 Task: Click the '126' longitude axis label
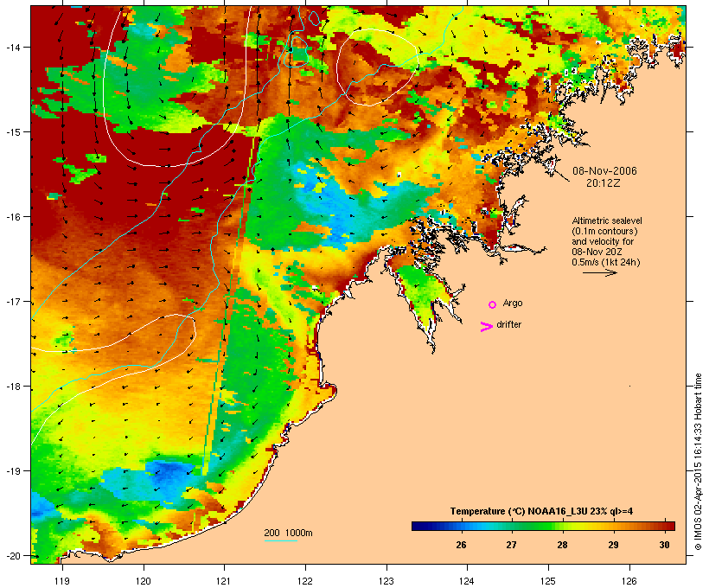coord(629,581)
